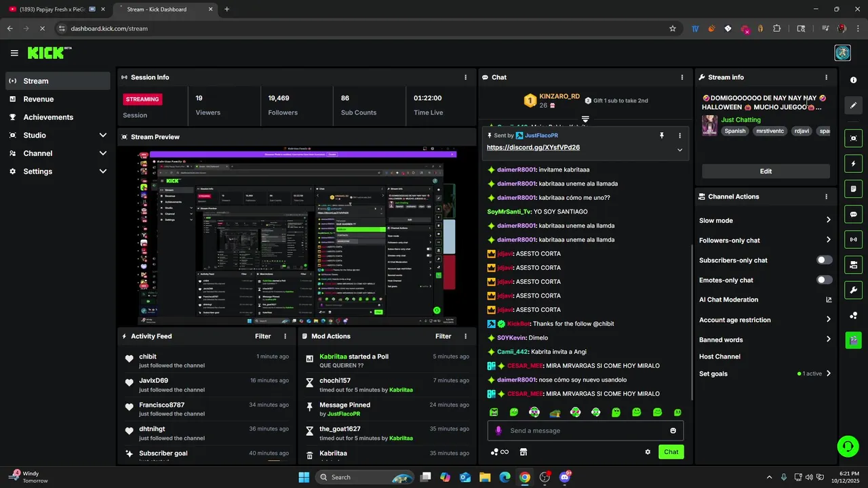868x488 pixels.
Task: Expand the Channel sidebar section
Action: (x=103, y=153)
